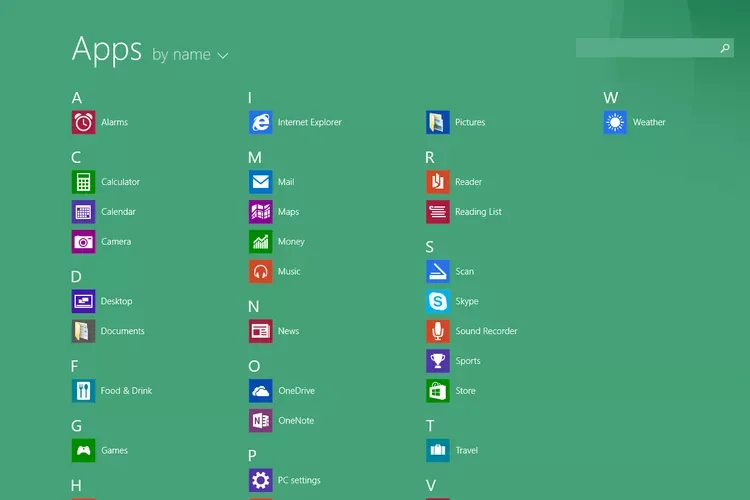
Task: Open the OneNote app
Action: point(261,421)
